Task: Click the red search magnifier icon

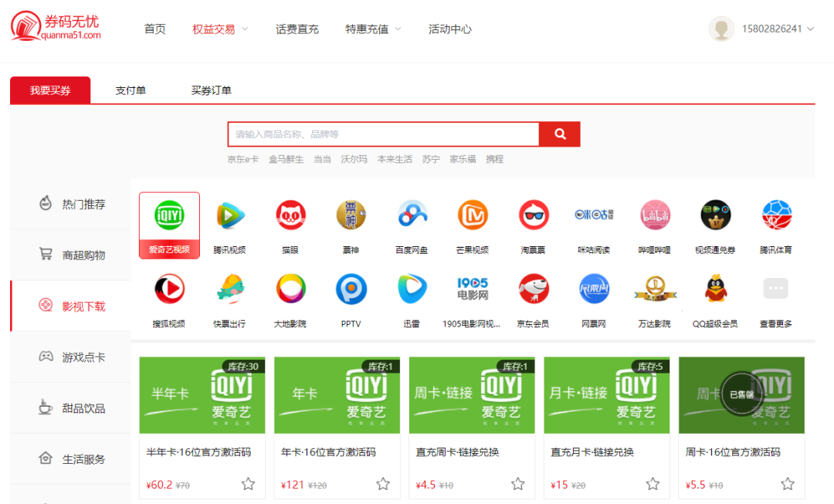Action: point(558,134)
